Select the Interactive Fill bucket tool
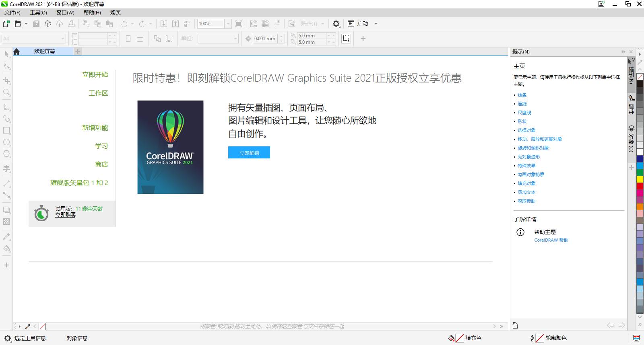 (x=6, y=248)
